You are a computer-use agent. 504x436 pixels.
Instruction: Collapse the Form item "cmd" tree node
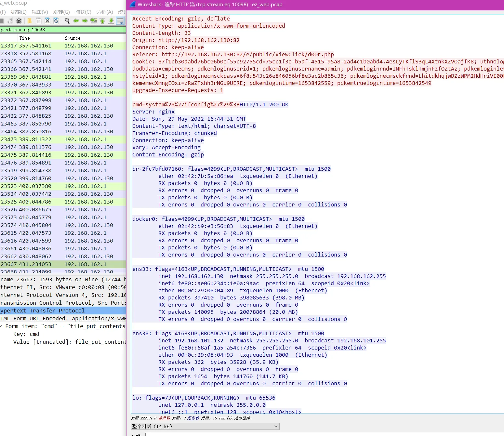(1, 326)
